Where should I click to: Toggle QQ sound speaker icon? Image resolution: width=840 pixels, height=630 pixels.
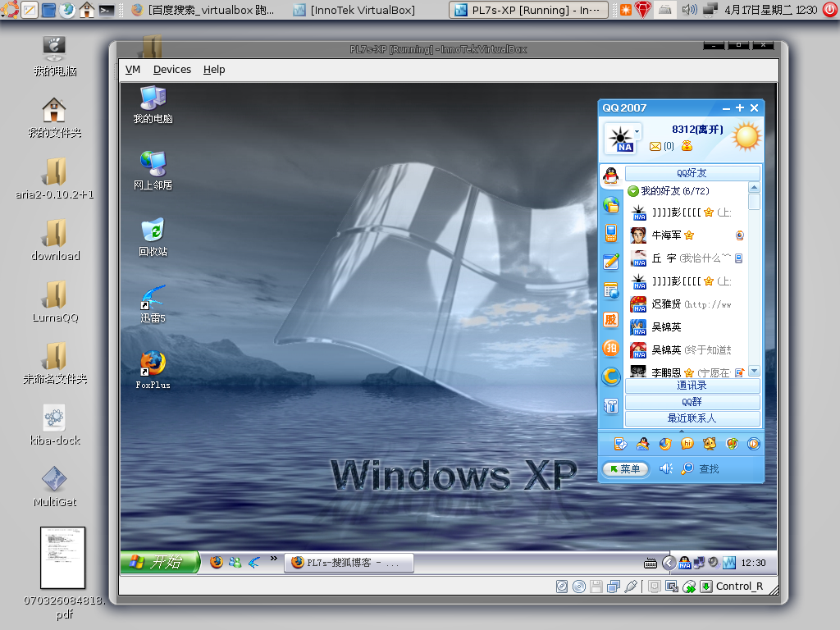click(x=666, y=469)
